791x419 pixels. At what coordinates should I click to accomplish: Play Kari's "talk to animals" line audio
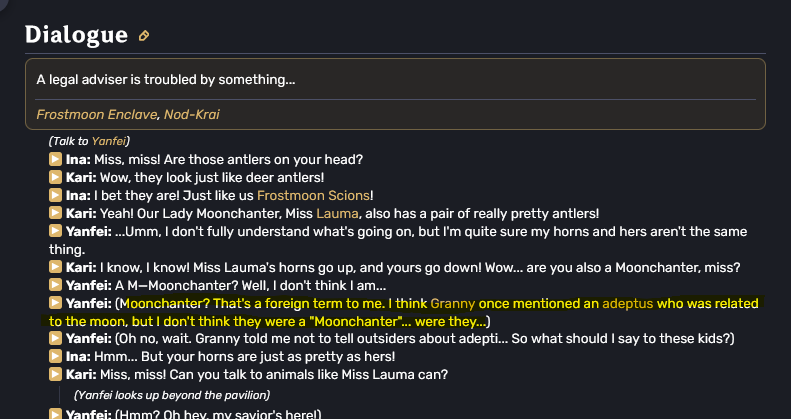56,375
